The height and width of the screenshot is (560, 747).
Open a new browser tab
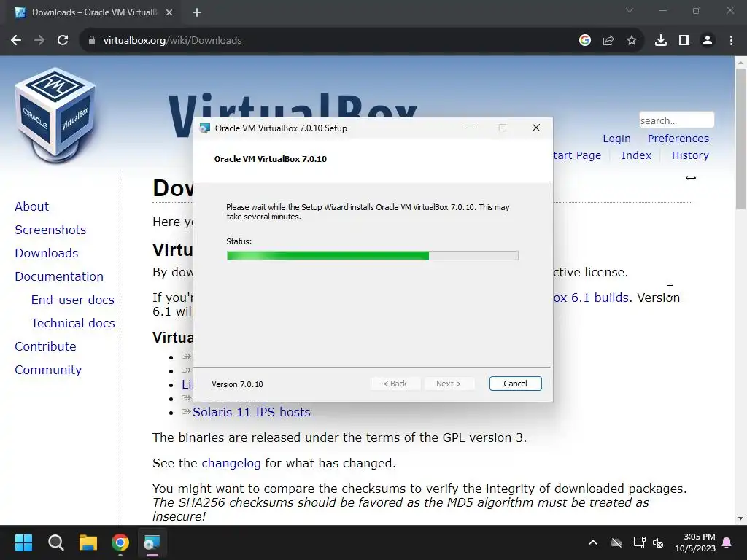click(x=197, y=12)
